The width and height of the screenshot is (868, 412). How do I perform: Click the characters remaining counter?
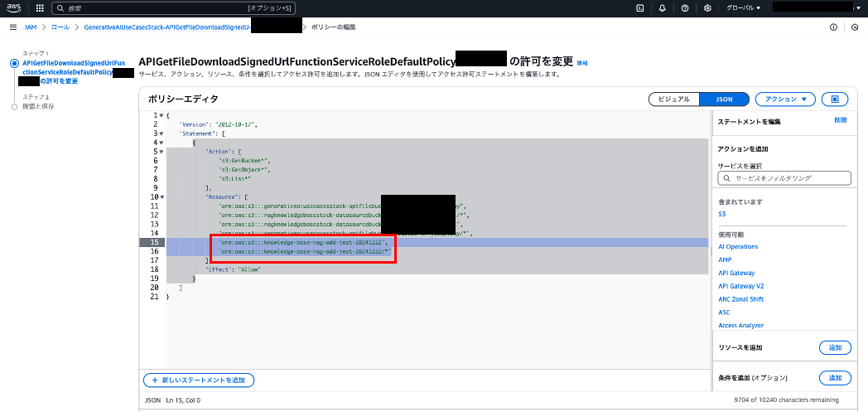point(786,400)
